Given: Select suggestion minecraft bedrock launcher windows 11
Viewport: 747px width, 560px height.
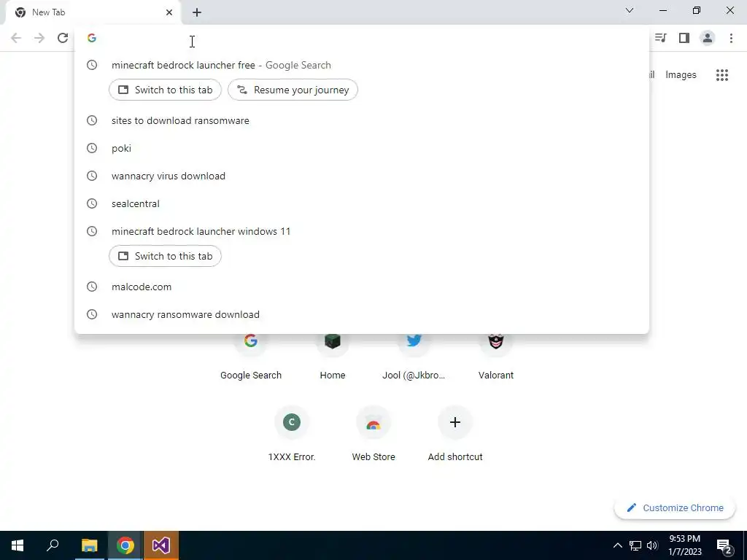Looking at the screenshot, I should click(x=362, y=231).
